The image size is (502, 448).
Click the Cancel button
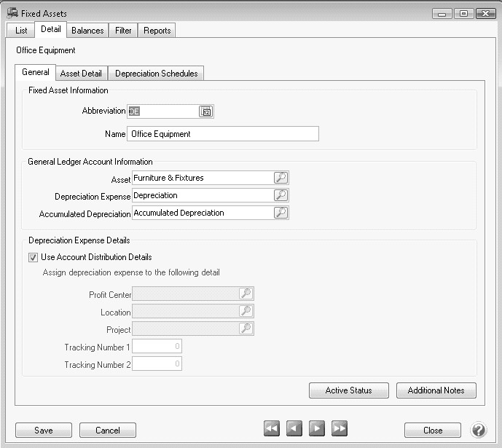108,431
